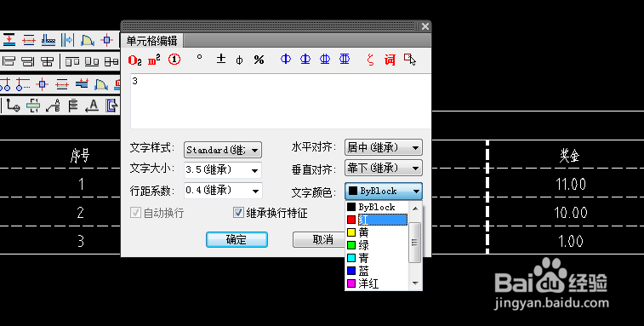Screen dimensions: 644x326
Task: Collapse the 文字颜色 ByBlock dropdown
Action: click(383, 191)
